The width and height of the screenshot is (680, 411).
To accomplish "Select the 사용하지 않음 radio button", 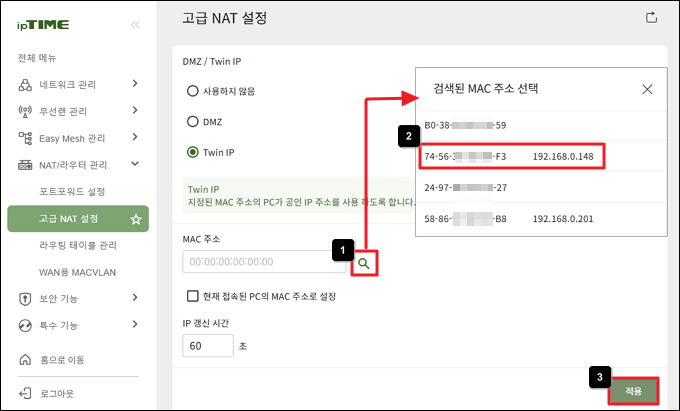I will [193, 91].
